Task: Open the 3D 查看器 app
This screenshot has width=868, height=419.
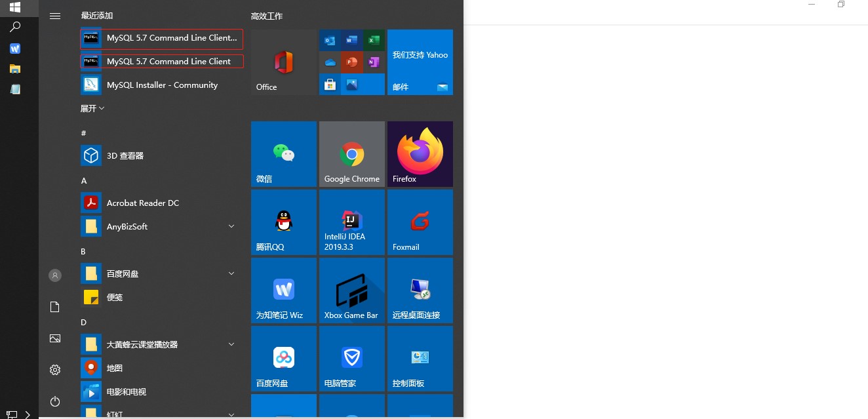Action: click(x=161, y=156)
